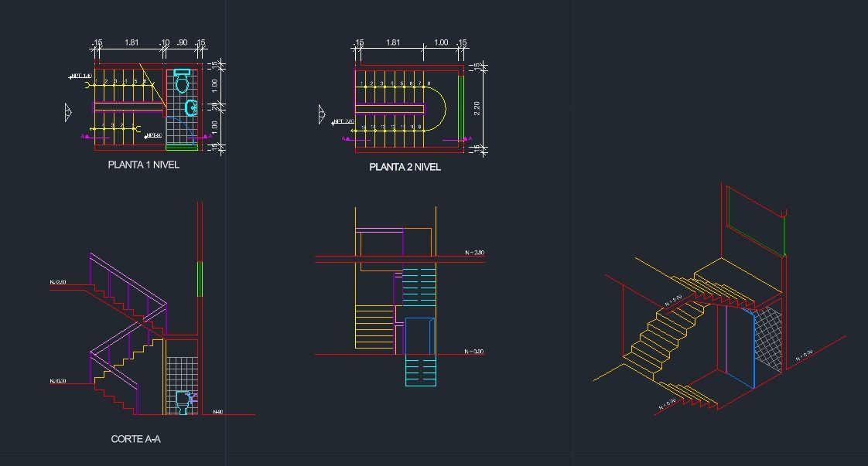Select the N - 0.00 label in front elevation

tap(474, 352)
